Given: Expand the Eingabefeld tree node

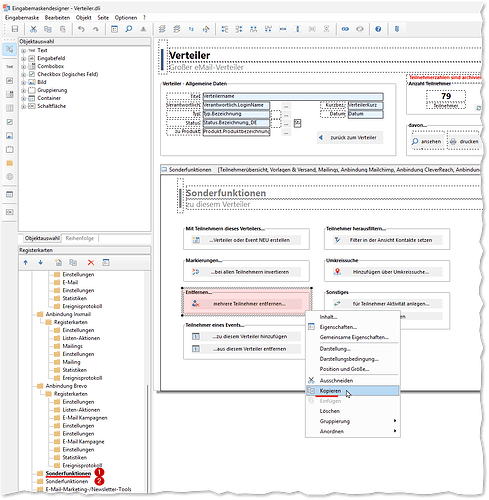Looking at the screenshot, I should coord(23,58).
